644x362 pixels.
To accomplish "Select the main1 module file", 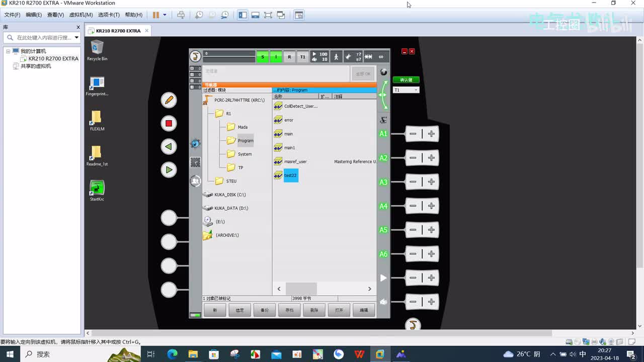I will [284, 148].
